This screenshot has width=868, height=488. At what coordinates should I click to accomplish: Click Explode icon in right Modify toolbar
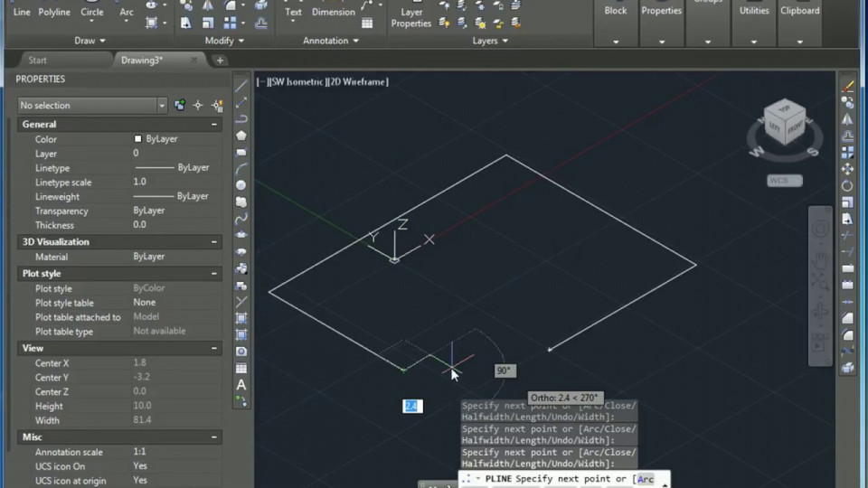pos(847,368)
